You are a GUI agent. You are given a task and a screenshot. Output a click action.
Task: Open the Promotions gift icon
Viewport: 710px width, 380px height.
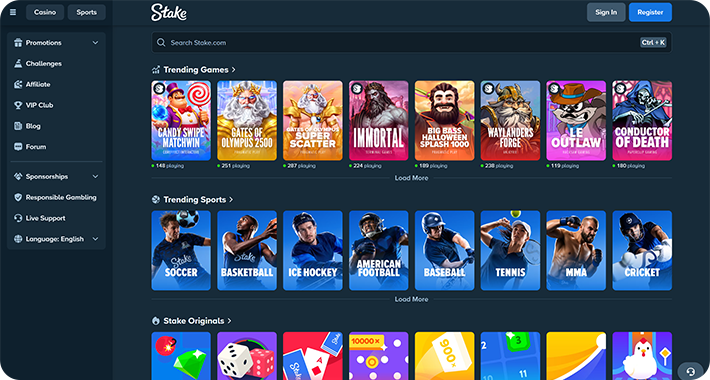click(x=18, y=43)
